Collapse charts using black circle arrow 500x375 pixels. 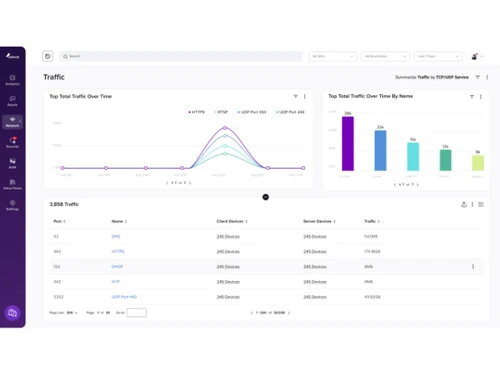(x=266, y=197)
